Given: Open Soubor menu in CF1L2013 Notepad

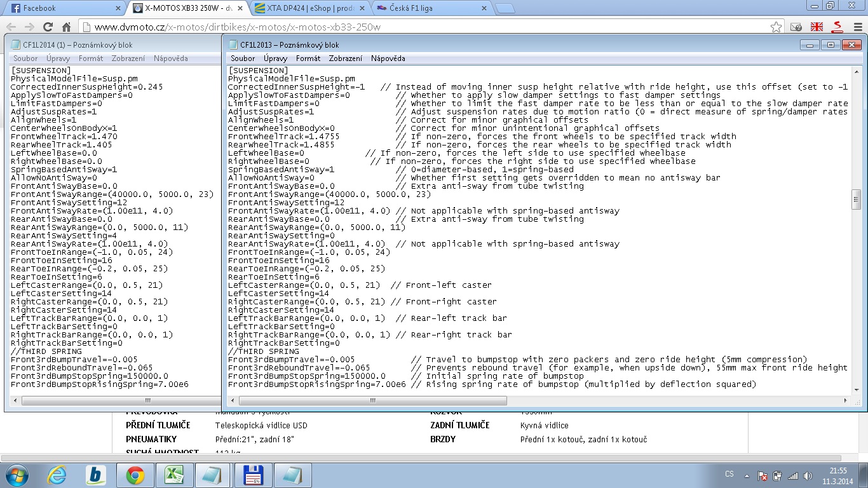Looking at the screenshot, I should tap(243, 58).
